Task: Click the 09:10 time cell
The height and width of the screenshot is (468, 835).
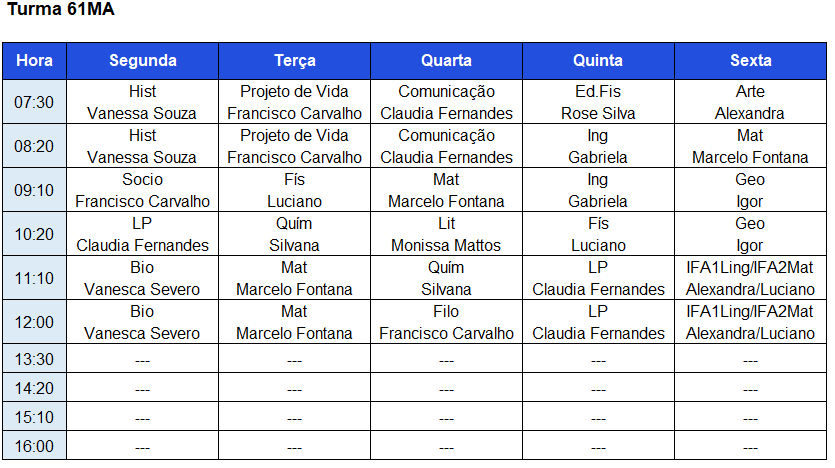Action: 35,190
